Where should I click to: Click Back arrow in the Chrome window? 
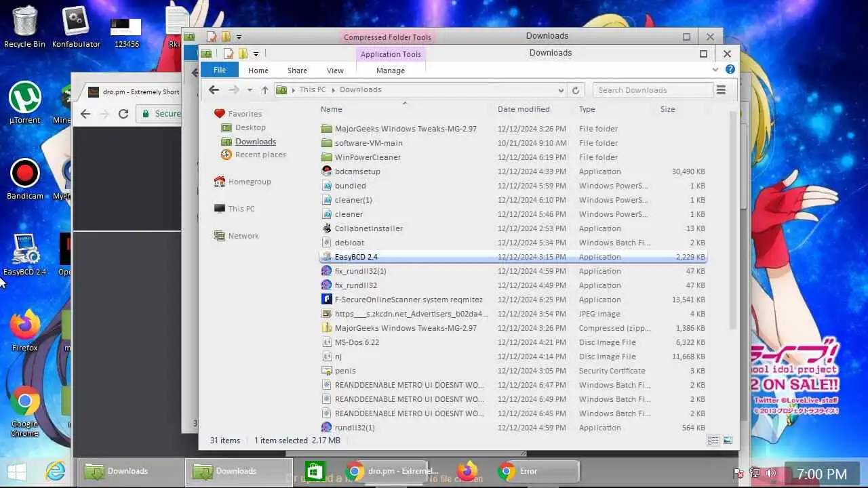point(85,114)
